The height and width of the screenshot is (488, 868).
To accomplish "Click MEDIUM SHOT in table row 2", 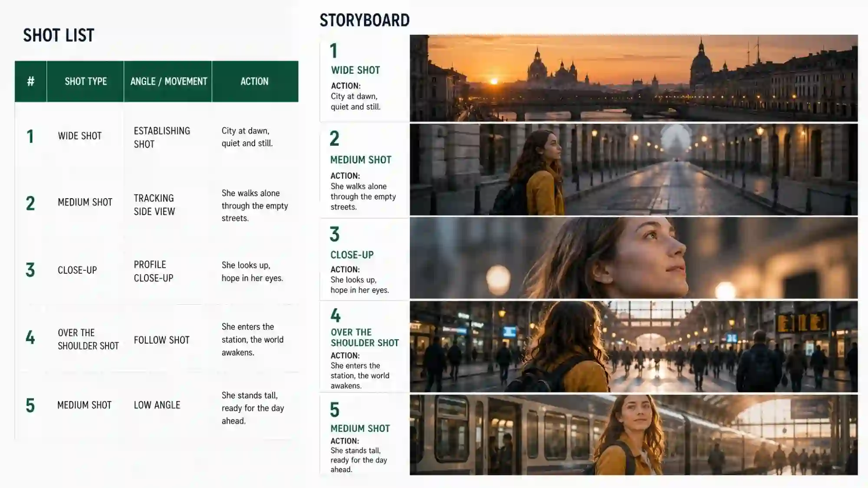I will 85,202.
